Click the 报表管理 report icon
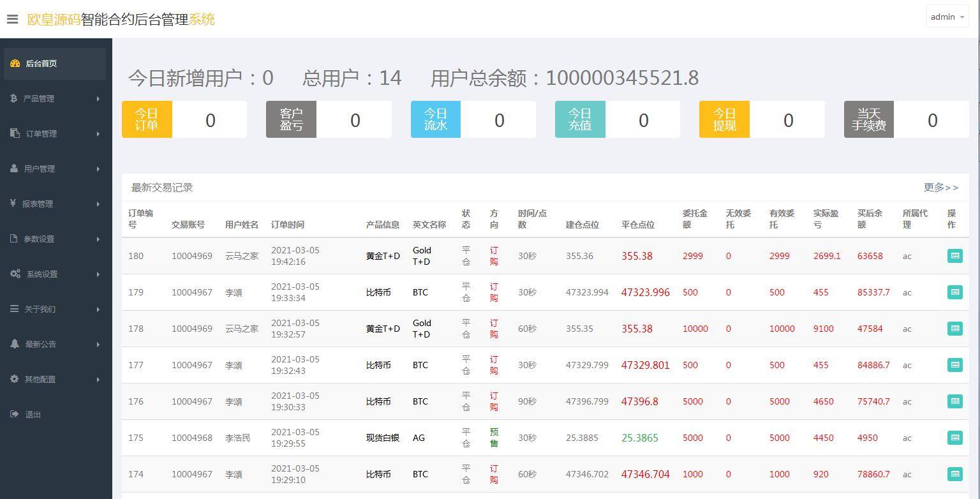980x499 pixels. point(13,204)
